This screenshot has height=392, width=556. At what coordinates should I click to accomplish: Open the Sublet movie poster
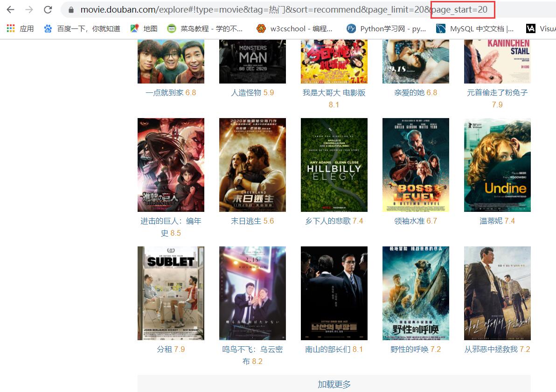click(x=171, y=294)
